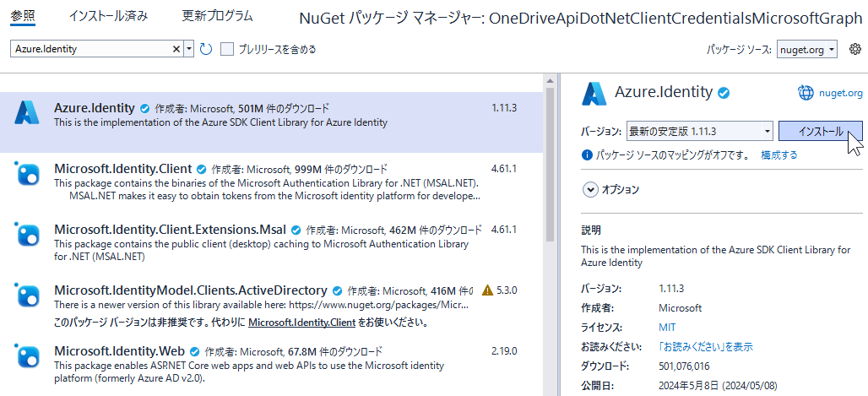Select the Microsoft.IdentityModel.Clients.ActiveDirectory package title
The height and width of the screenshot is (396, 868).
191,290
